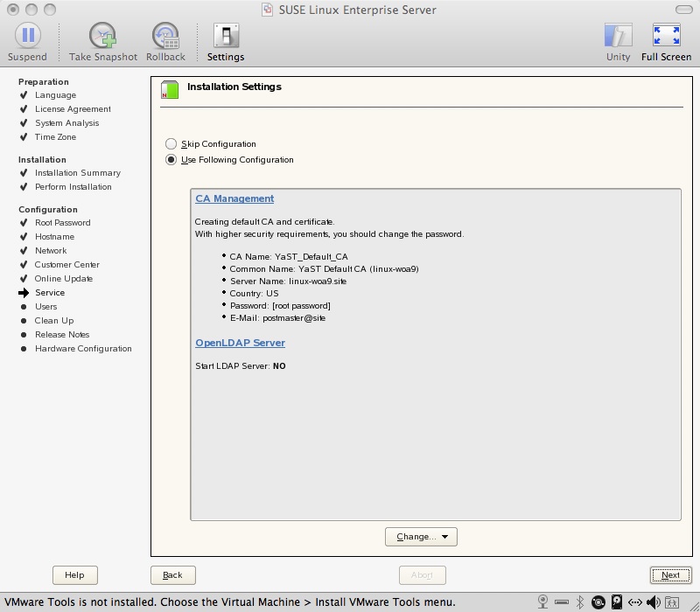Screen dimensions: 700x612
Task: Select Network step in sidebar
Action: click(x=51, y=250)
